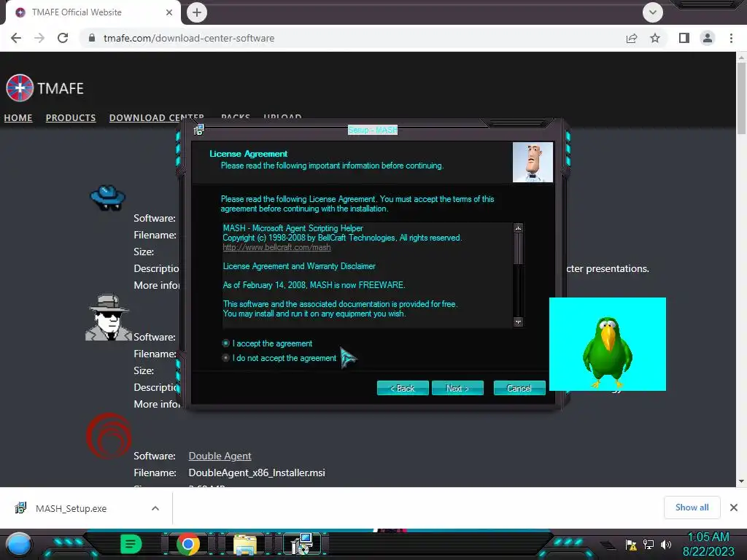This screenshot has width=747, height=560.
Task: Open the DOWNLOAD CENTER nav item
Action: click(x=156, y=117)
